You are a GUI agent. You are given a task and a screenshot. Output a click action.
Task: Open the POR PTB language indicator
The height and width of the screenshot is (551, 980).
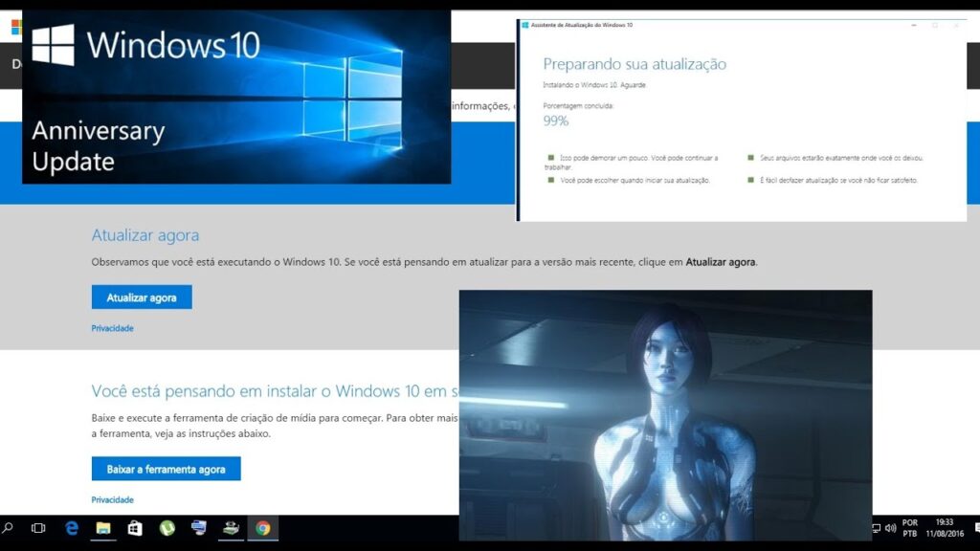[x=910, y=528]
